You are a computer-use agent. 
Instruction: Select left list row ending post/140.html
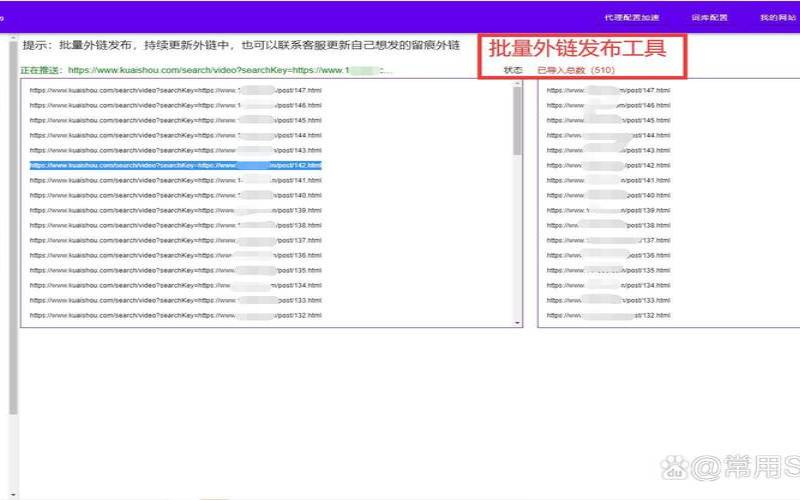(x=176, y=195)
